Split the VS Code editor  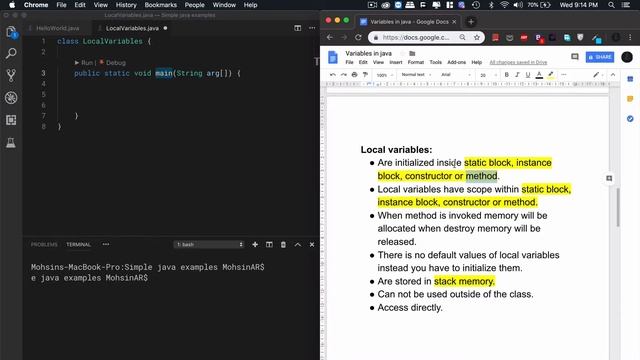tap(298, 28)
